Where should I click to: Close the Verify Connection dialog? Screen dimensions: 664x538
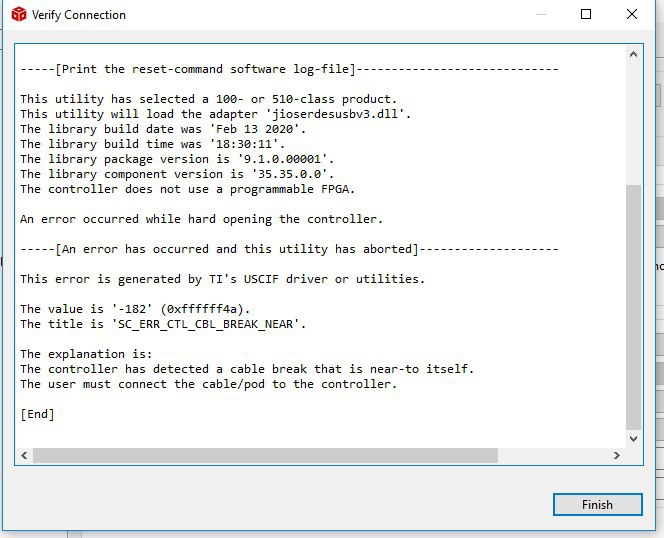[x=631, y=14]
